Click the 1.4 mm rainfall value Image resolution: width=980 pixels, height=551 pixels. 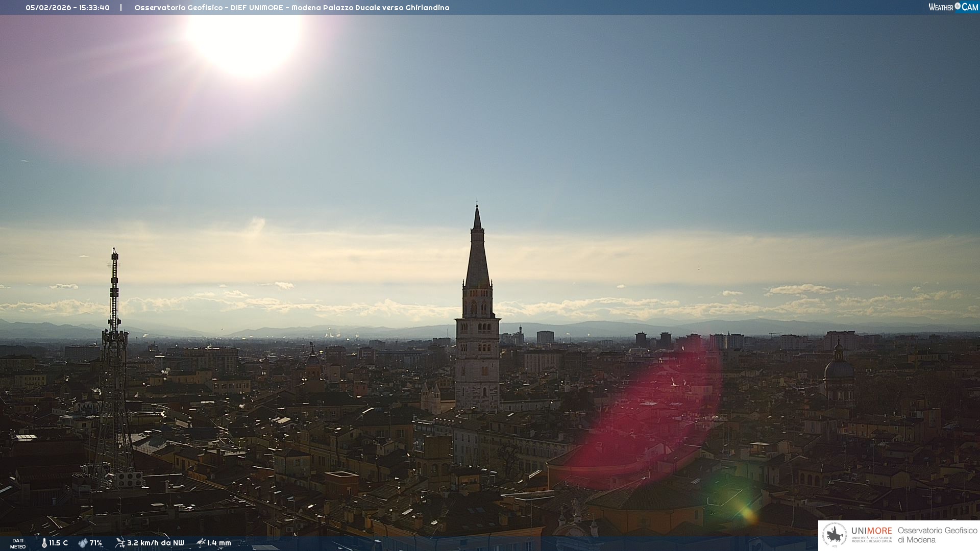click(219, 543)
